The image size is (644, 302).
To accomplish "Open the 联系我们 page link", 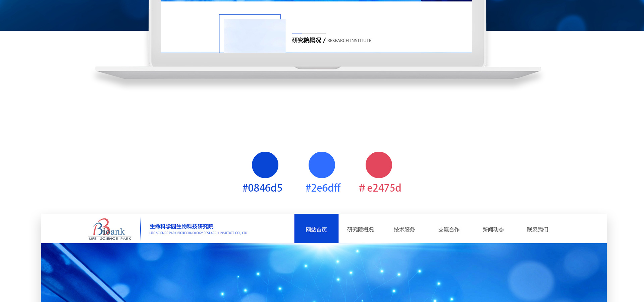I will click(x=537, y=230).
